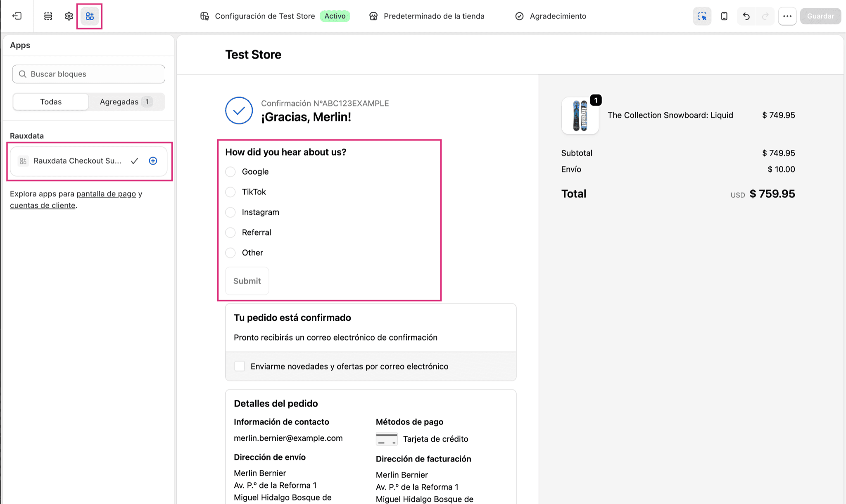
Task: Click the Dirección de facturación heading
Action: click(x=423, y=459)
